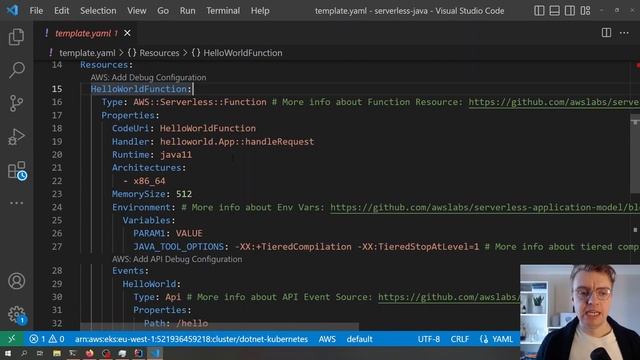Click CodeUri: HelloWorldFunction value
This screenshot has width=640, height=360.
point(208,128)
